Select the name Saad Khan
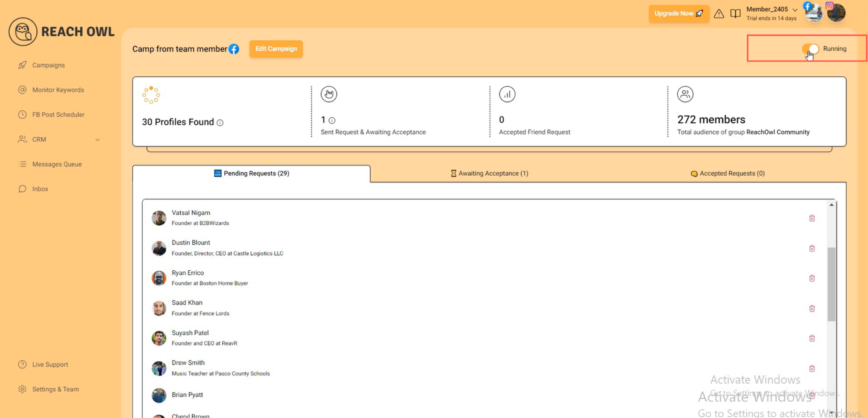The height and width of the screenshot is (418, 868). tap(187, 303)
